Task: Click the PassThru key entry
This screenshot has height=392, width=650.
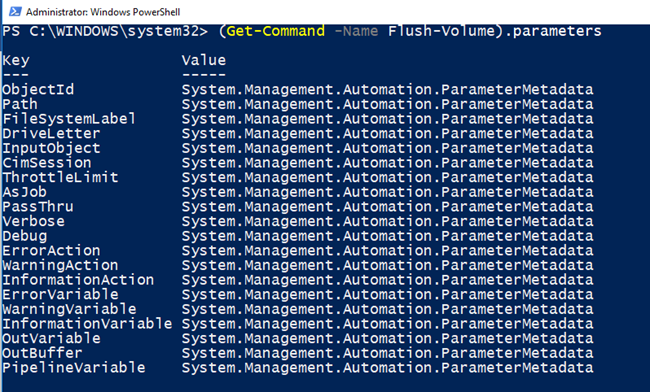Action: [38, 207]
